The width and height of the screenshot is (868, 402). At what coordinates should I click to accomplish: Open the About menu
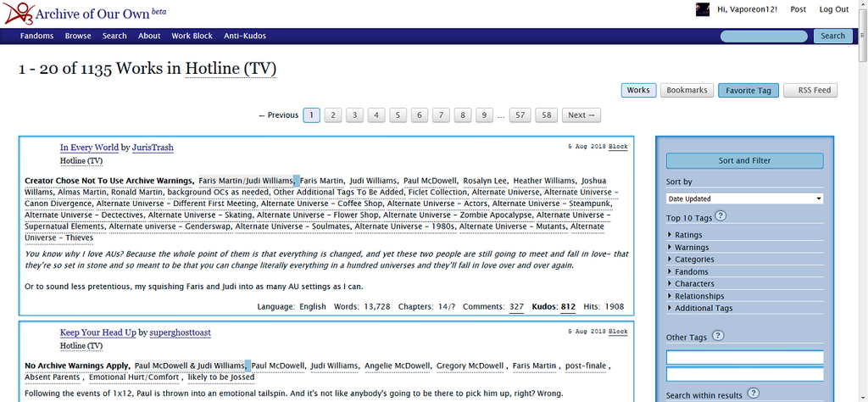click(x=149, y=36)
